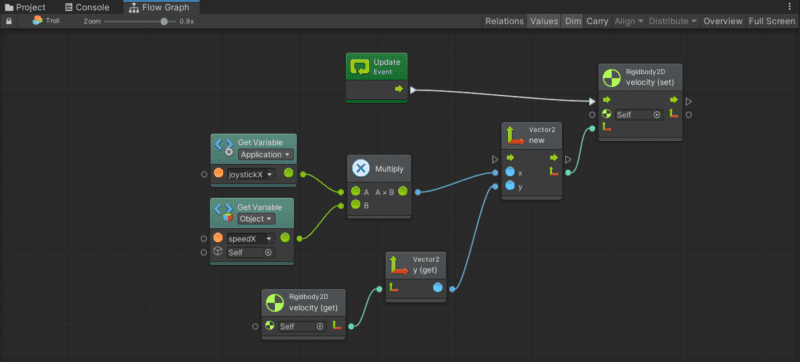Toggle the Relations view option
This screenshot has height=362, width=800.
[x=504, y=21]
